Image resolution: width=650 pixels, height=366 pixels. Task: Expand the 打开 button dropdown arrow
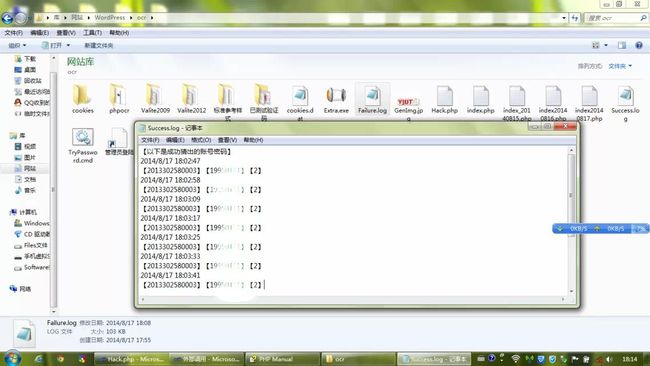[68, 45]
